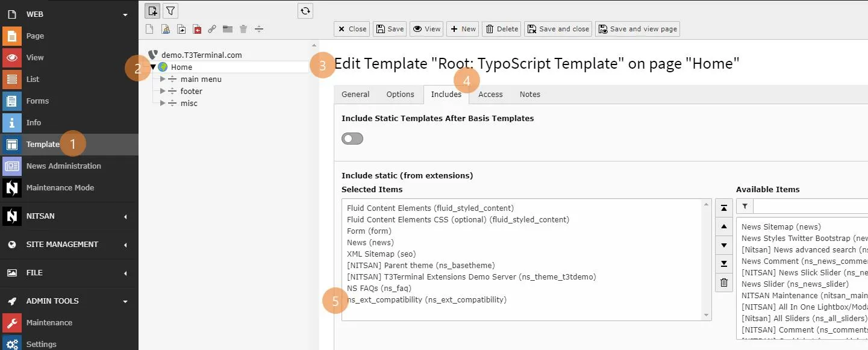Select NS FAQs (ns_faq) item
Screen dimensions: 868x350
point(379,288)
